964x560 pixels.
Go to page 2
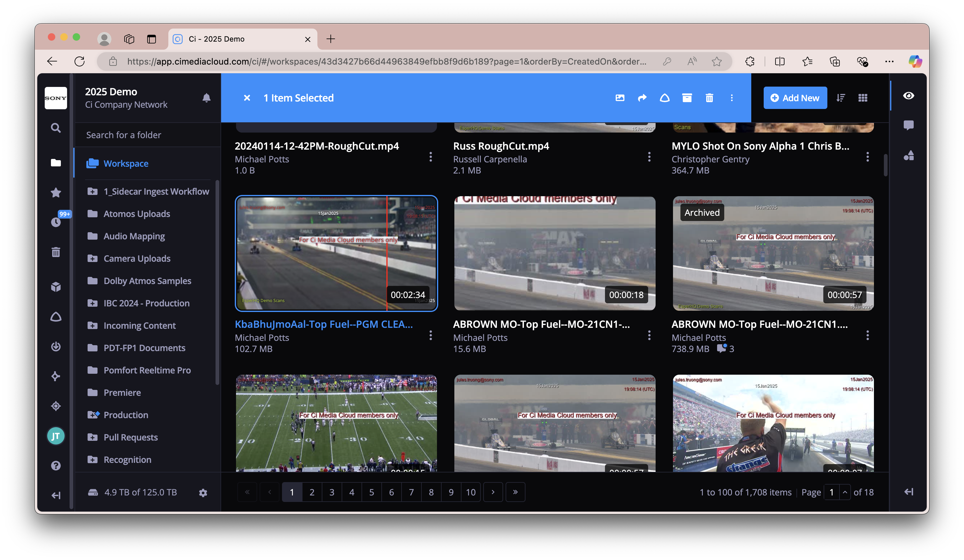tap(312, 492)
